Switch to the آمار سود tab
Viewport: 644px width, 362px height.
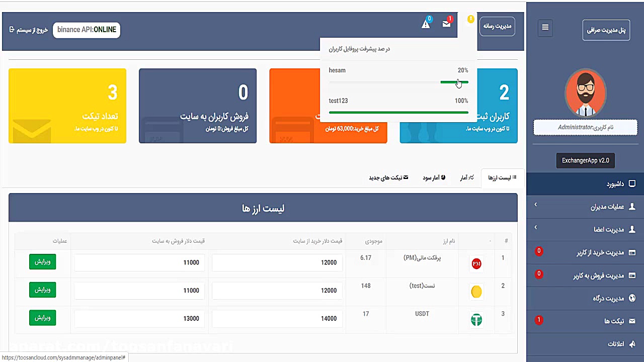(x=433, y=177)
